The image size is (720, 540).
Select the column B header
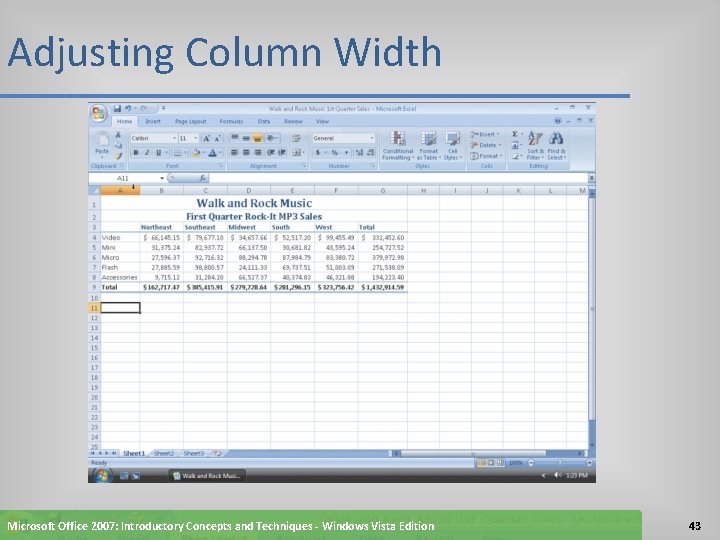click(161, 191)
